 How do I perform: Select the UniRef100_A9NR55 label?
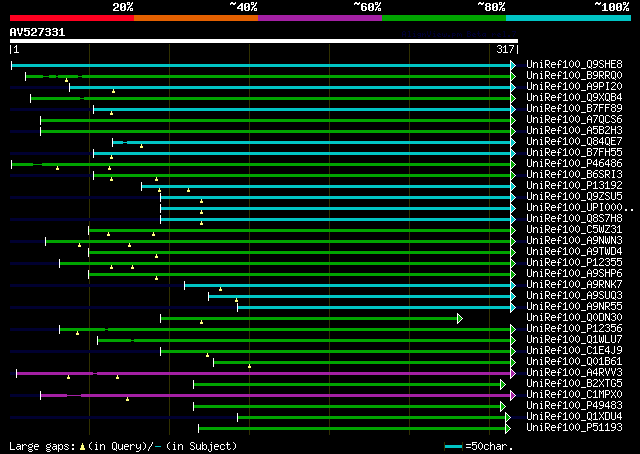(574, 307)
